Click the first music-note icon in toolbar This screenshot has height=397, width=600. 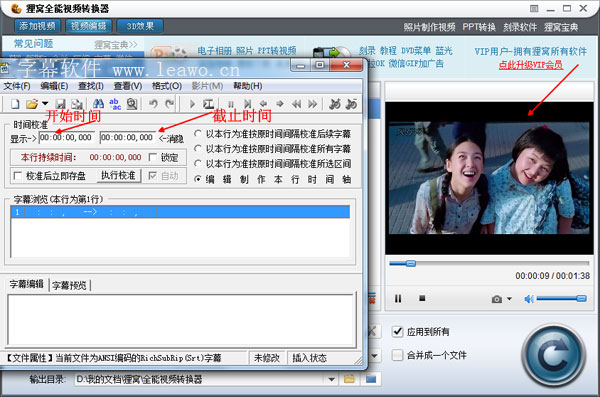coord(335,104)
